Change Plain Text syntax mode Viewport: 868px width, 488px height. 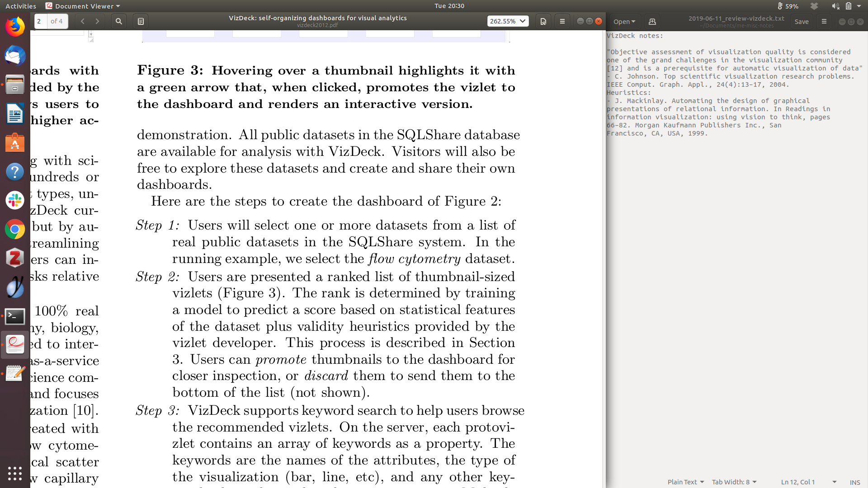click(685, 482)
